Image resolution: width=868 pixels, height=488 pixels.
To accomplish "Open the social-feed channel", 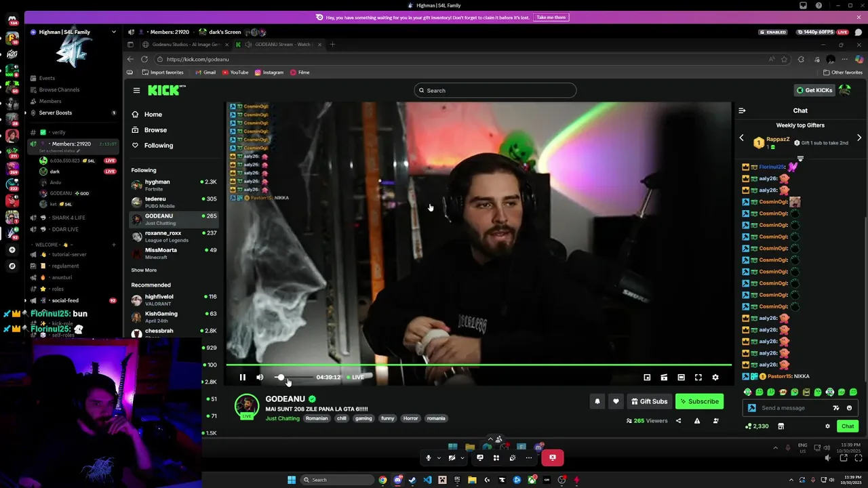I will (x=65, y=300).
